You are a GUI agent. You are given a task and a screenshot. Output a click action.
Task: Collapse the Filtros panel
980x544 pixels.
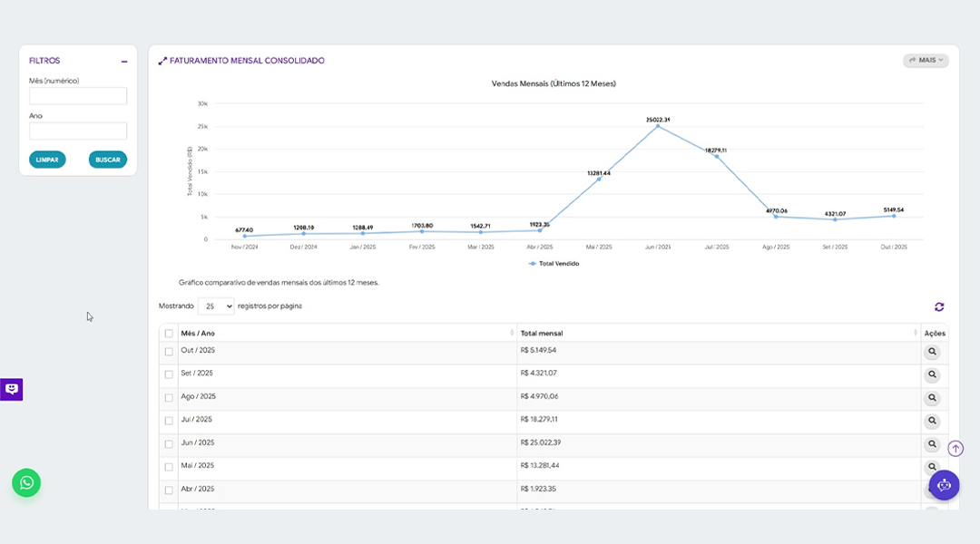click(124, 62)
